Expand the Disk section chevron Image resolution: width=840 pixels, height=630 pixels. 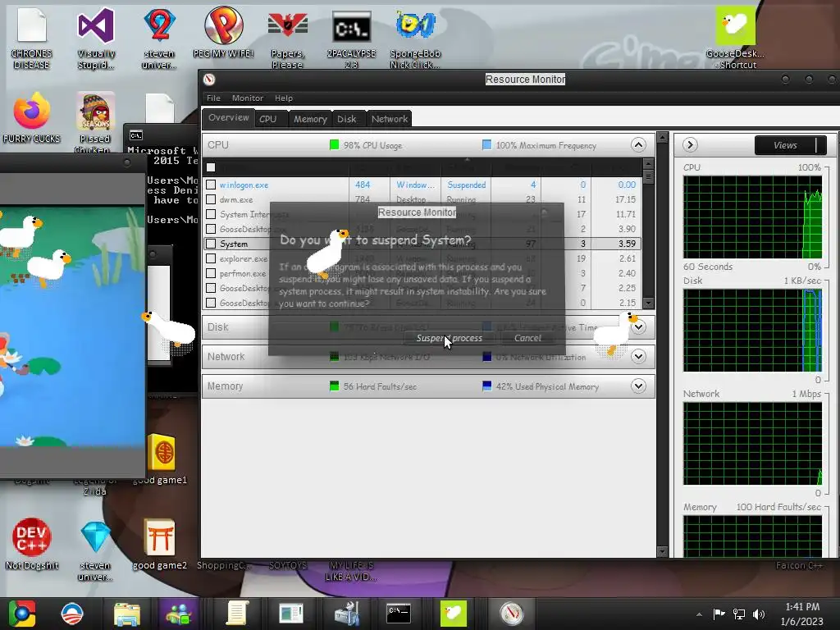pos(638,326)
